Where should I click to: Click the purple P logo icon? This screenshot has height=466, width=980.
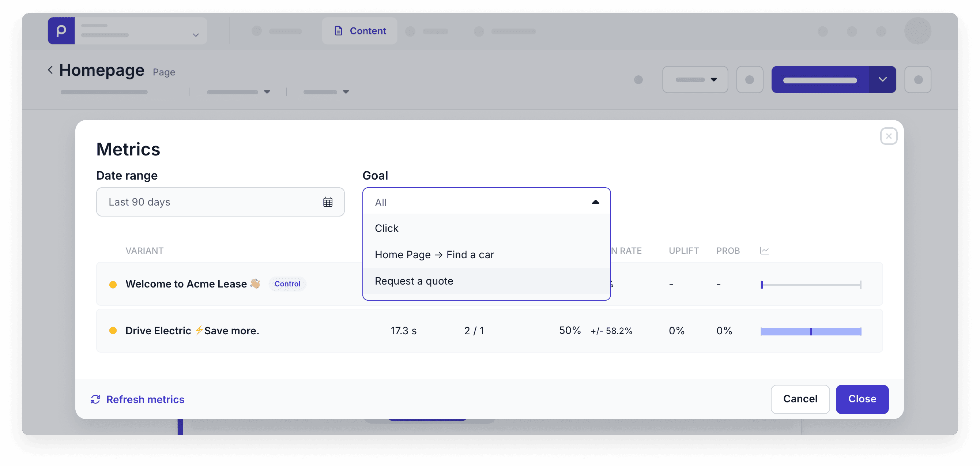(x=61, y=31)
